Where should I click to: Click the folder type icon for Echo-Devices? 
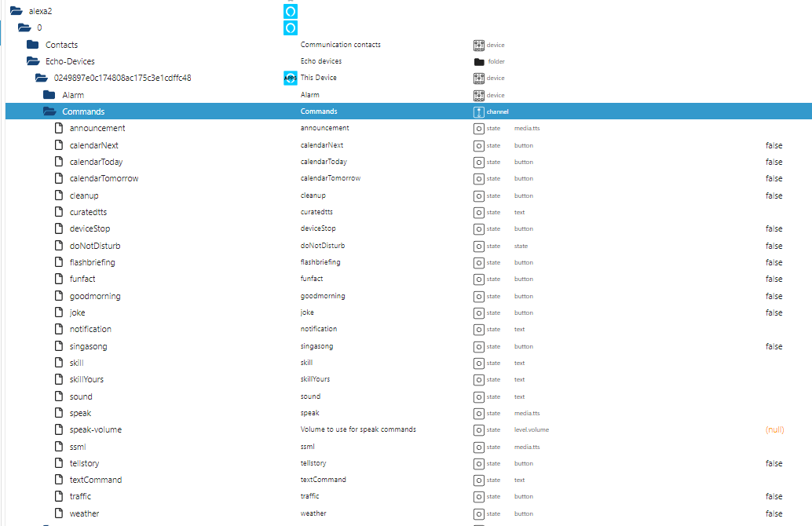(x=479, y=61)
